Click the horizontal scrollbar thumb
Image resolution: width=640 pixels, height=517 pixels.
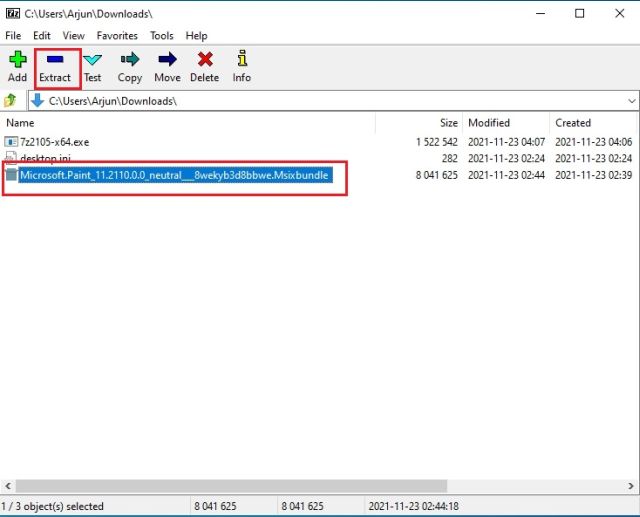click(231, 486)
